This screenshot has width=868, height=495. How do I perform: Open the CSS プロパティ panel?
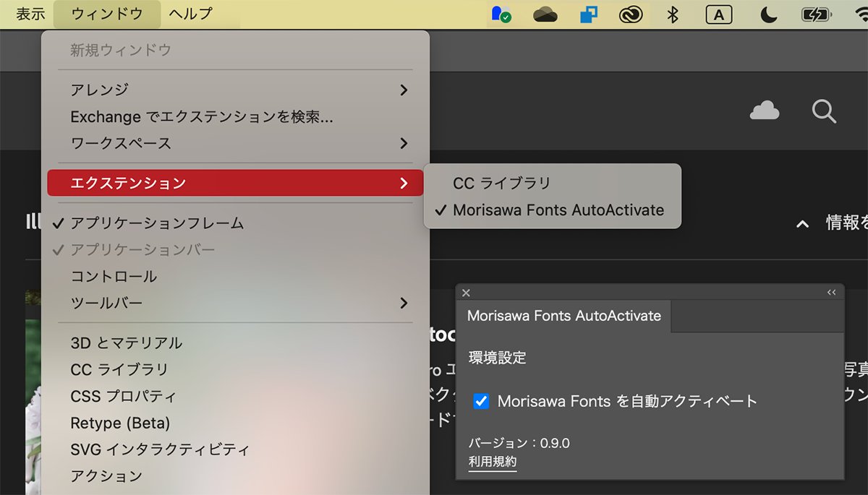(x=235, y=396)
